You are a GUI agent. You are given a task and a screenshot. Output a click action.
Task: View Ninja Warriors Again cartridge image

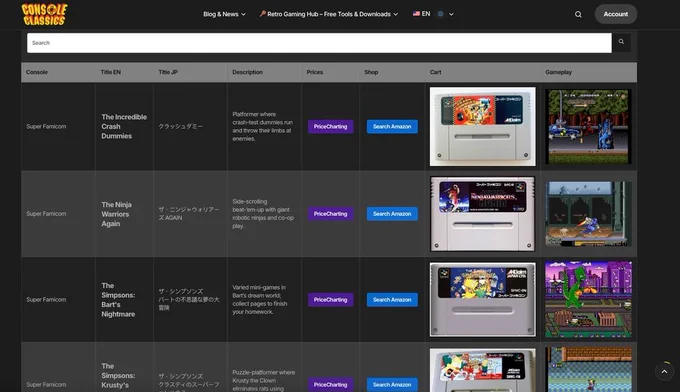point(483,214)
